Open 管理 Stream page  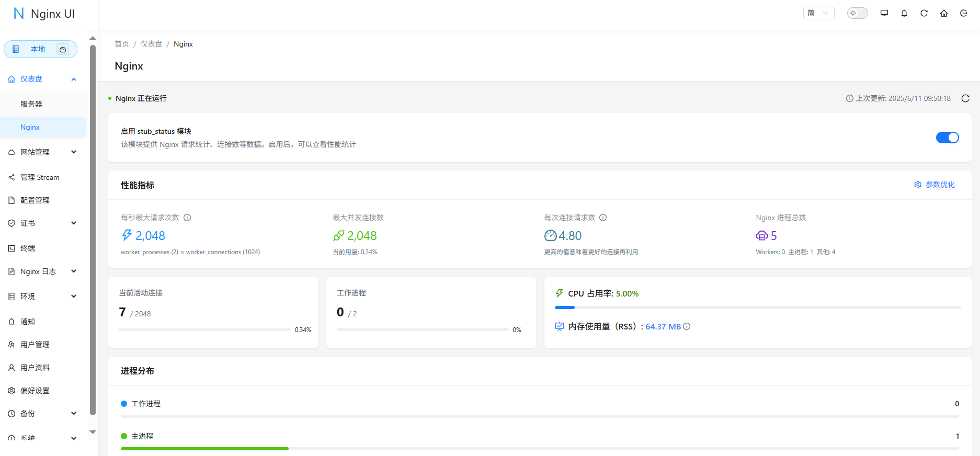click(x=43, y=177)
